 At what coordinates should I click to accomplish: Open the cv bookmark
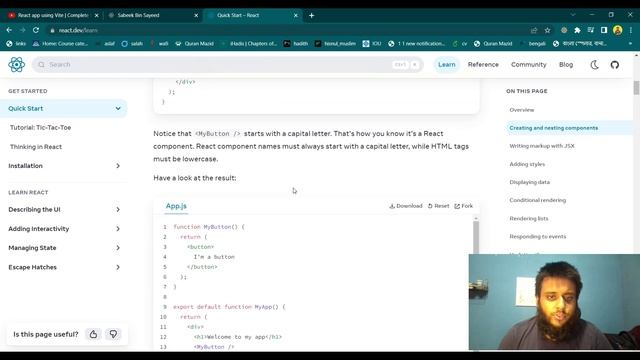(x=460, y=43)
